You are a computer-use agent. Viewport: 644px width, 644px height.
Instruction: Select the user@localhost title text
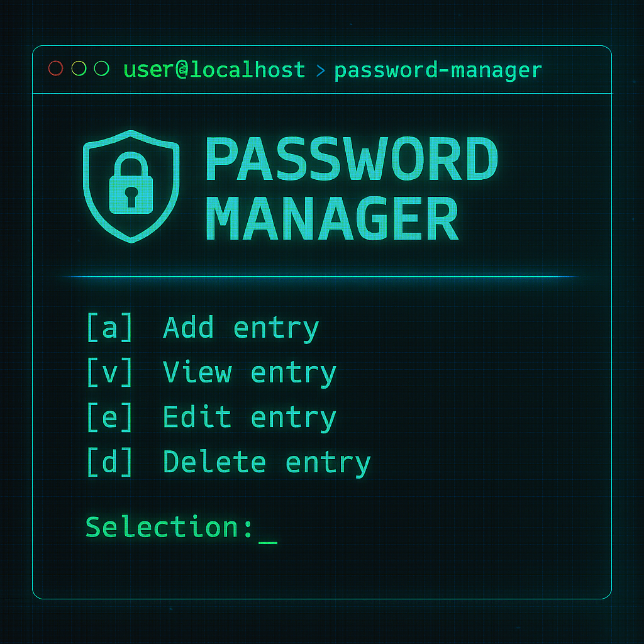(x=215, y=69)
